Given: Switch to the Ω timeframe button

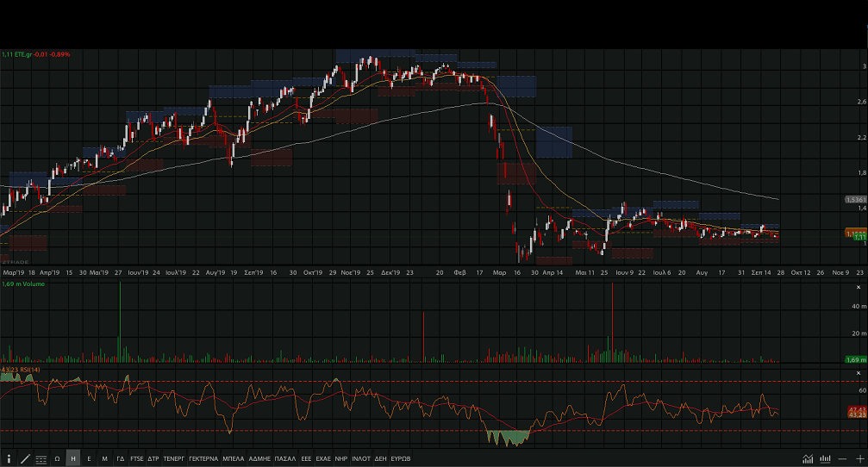Looking at the screenshot, I should (58, 458).
